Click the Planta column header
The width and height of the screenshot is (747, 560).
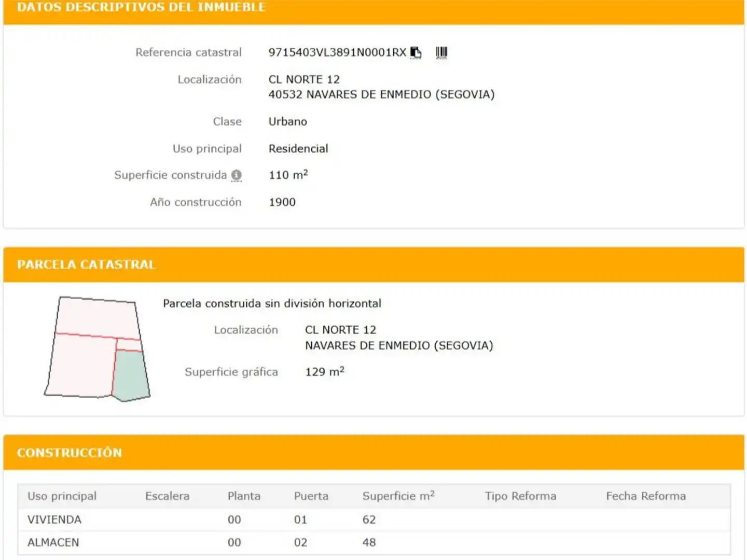(244, 496)
